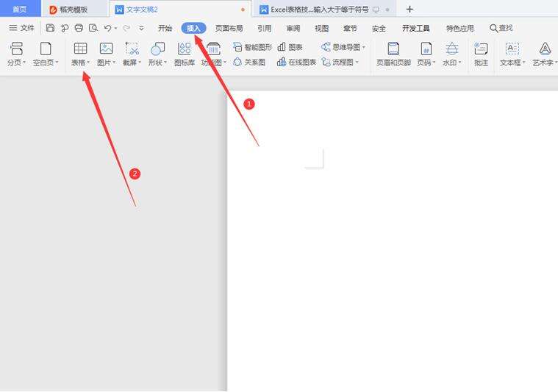Viewport: 558px width, 392px height.
Task: Expand the 文本框 dropdown arrow
Action: click(x=523, y=63)
